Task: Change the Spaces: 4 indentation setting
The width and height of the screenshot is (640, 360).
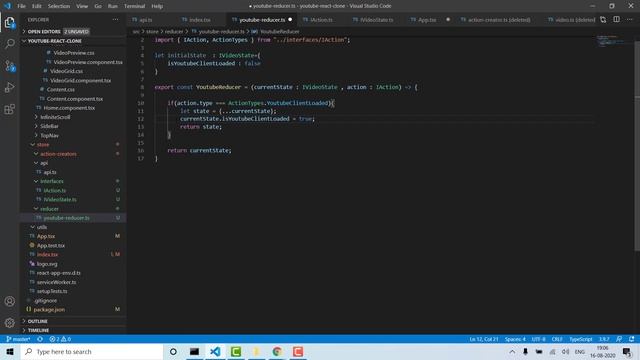Action: (x=515, y=339)
